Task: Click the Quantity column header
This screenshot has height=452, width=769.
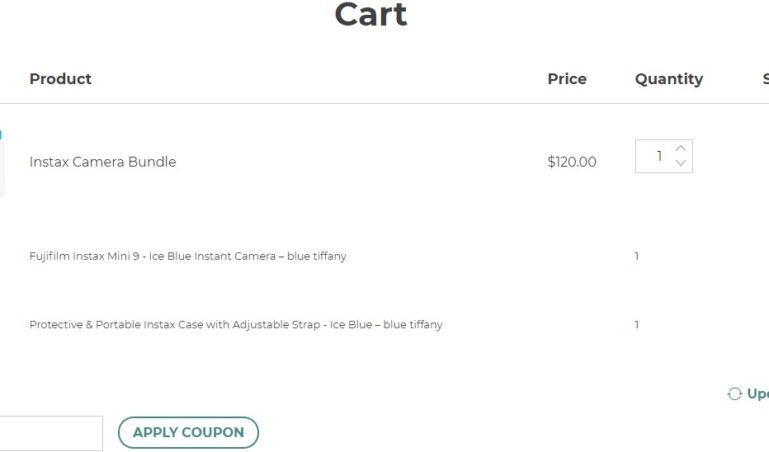Action: tap(668, 79)
